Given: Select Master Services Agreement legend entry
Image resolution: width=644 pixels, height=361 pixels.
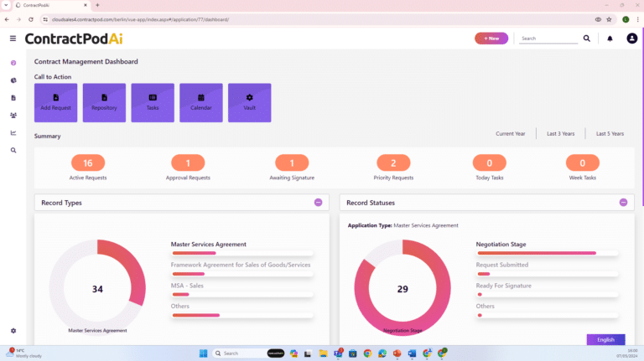Looking at the screenshot, I should (x=209, y=244).
